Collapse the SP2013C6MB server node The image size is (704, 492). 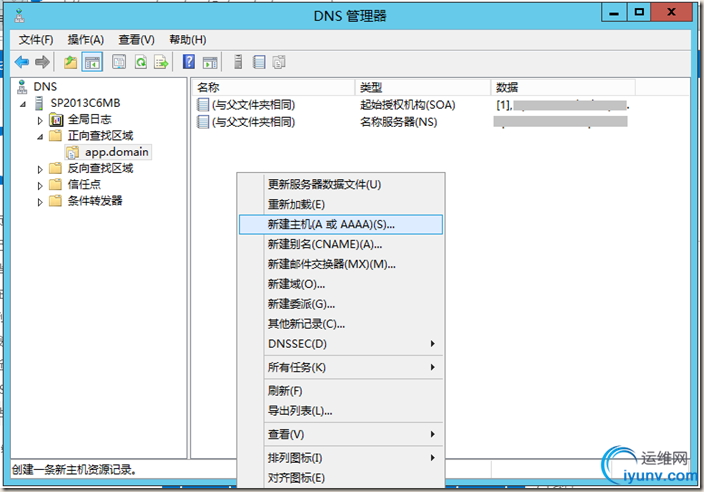[x=23, y=104]
